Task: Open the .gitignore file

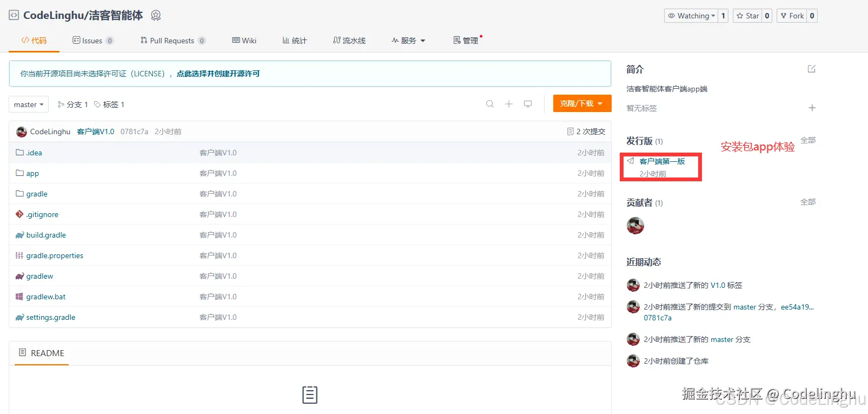Action: coord(42,214)
